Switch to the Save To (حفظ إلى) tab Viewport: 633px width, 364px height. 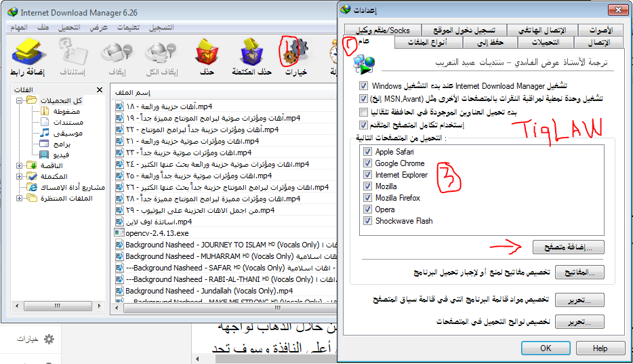(x=490, y=43)
